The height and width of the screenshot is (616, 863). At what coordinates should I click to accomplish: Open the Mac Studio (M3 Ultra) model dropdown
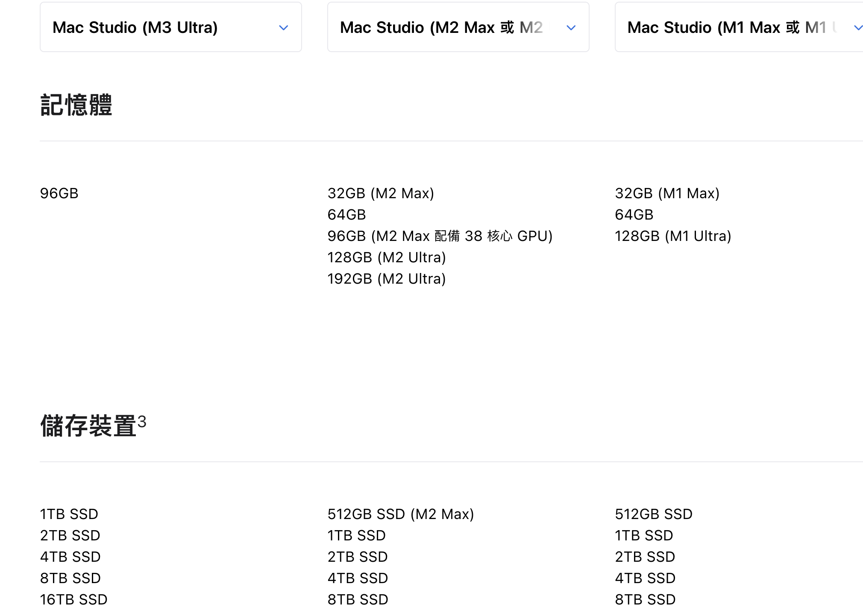171,27
